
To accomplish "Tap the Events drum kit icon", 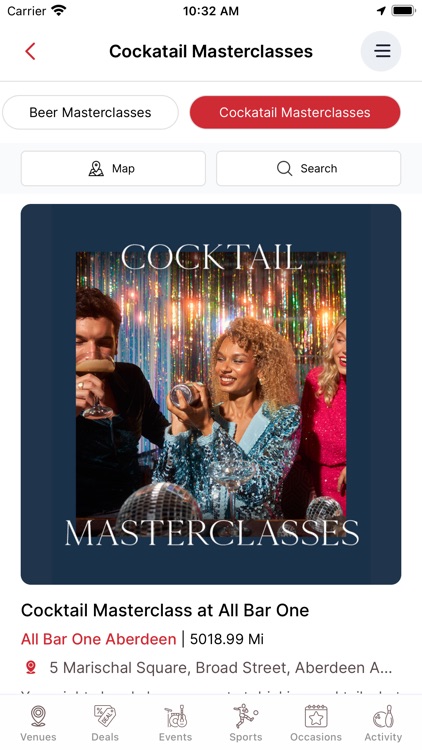I will coord(176,716).
